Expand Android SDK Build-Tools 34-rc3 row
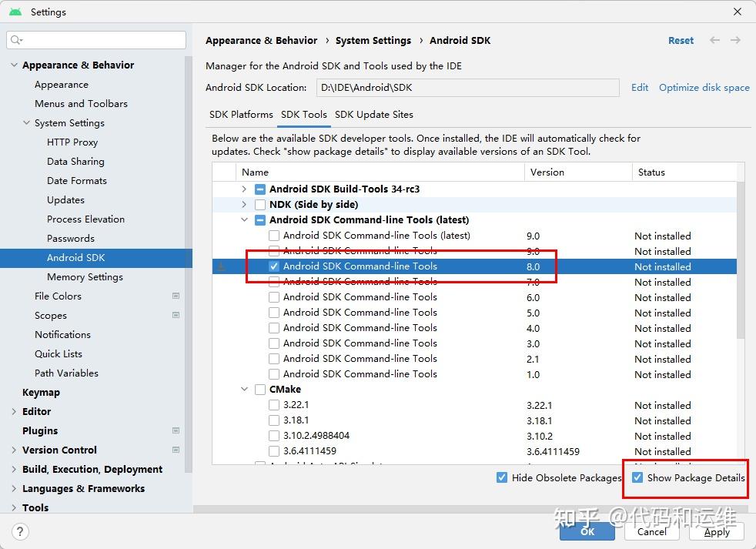 coord(244,189)
